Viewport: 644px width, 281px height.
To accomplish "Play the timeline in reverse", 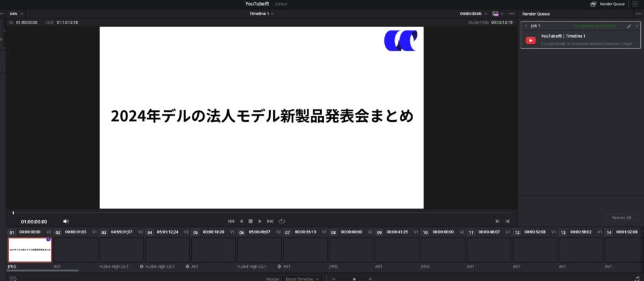I will pos(241,221).
